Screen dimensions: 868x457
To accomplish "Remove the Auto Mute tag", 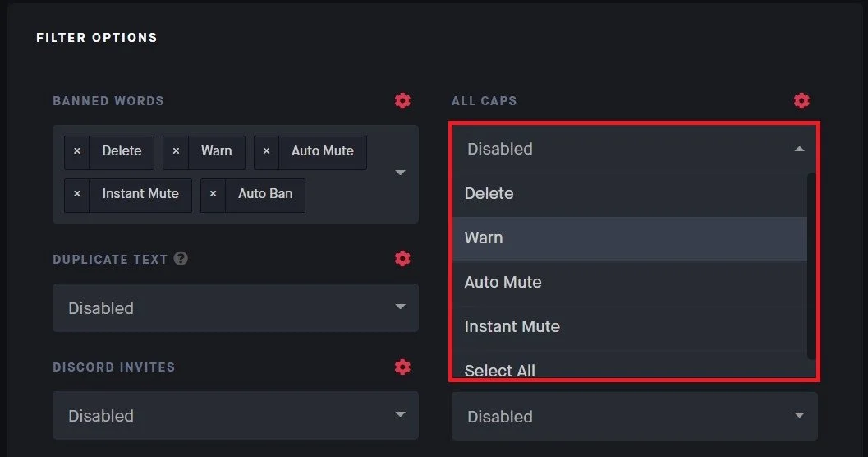I will 266,151.
